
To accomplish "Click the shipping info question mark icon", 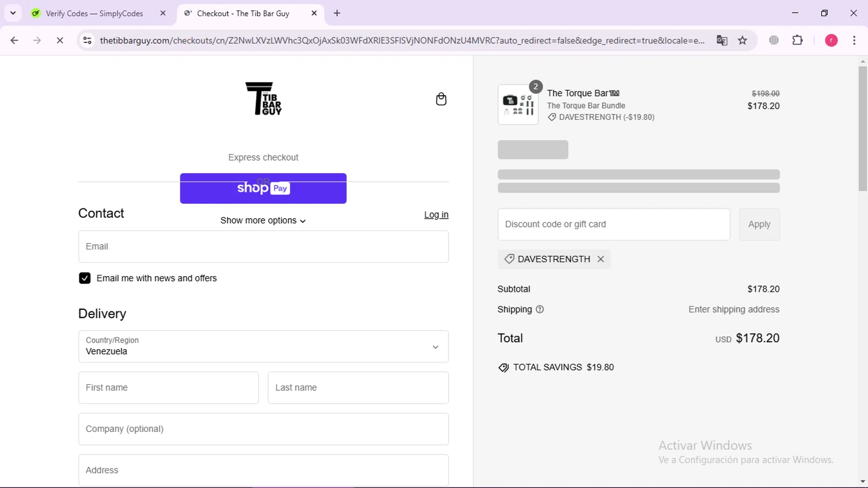I will pos(540,310).
